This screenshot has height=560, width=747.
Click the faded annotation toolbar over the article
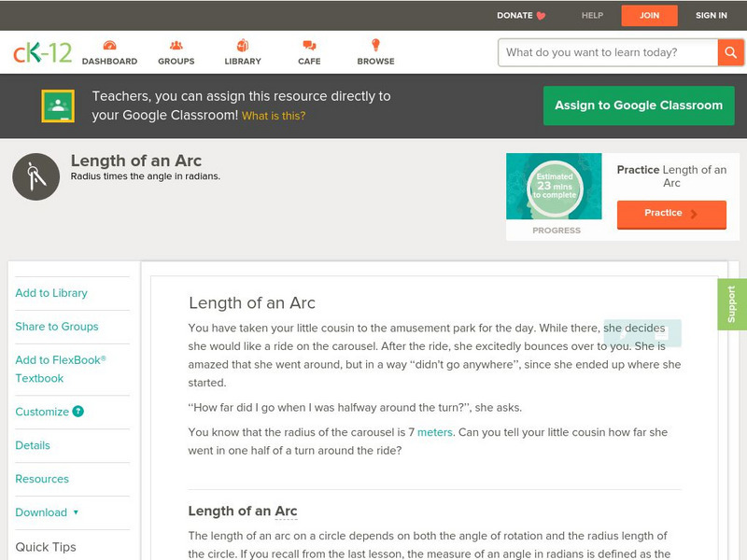[642, 333]
